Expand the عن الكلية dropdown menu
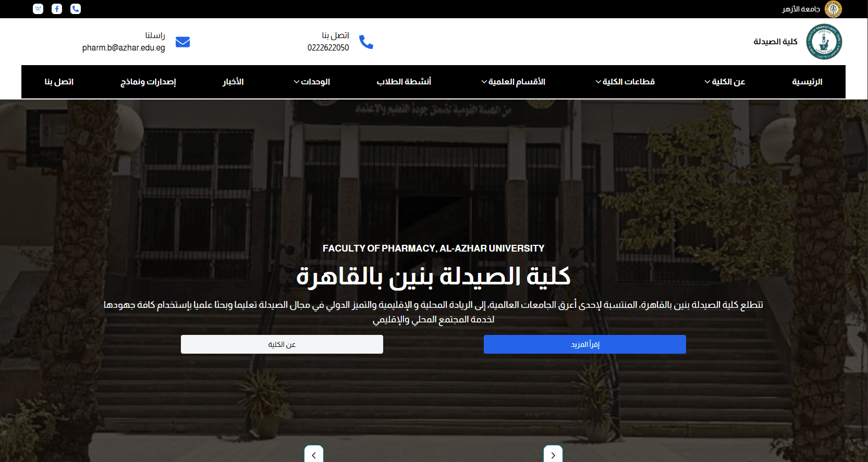 (725, 82)
